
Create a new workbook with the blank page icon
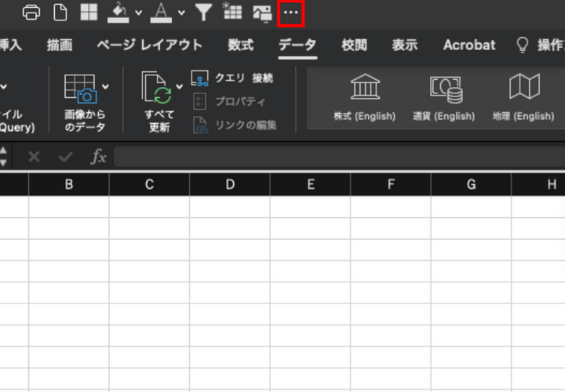pos(60,13)
